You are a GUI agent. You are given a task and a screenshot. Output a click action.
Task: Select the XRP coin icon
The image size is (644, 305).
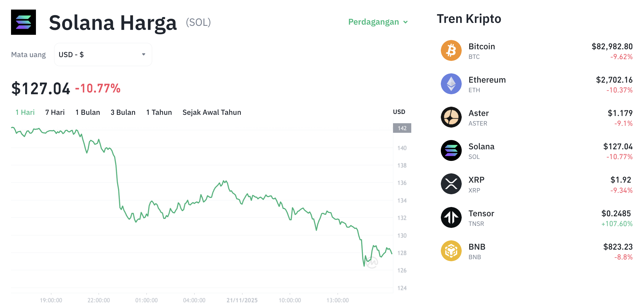click(x=451, y=184)
